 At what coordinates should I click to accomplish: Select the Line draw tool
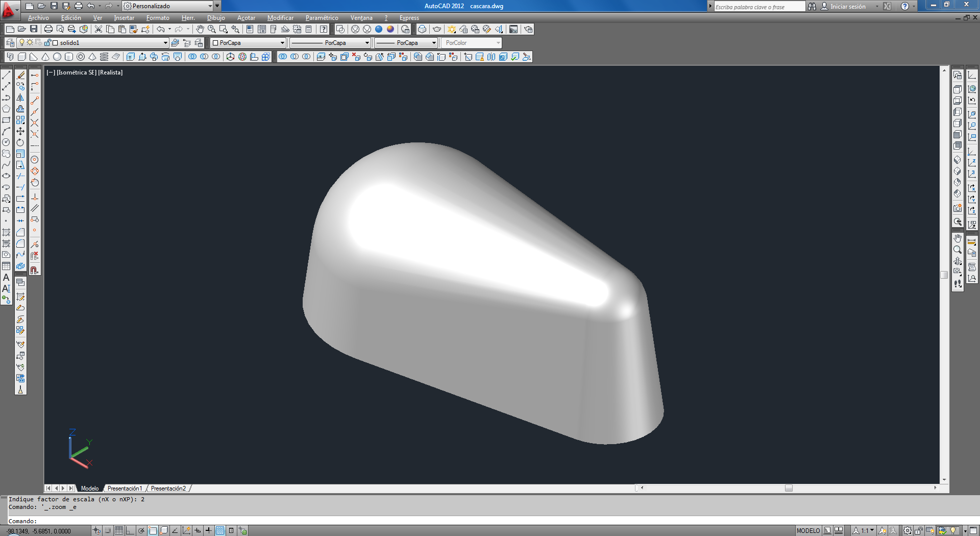[6, 75]
